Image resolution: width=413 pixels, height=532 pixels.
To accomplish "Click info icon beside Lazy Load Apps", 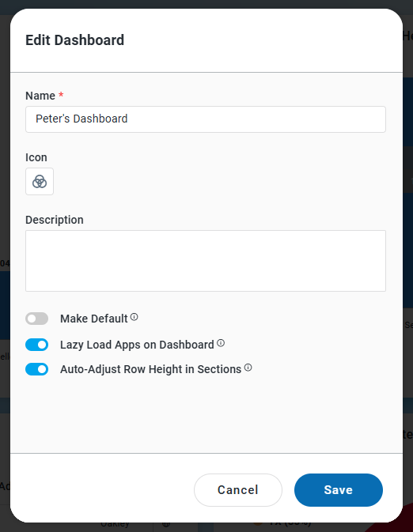I will (x=221, y=343).
